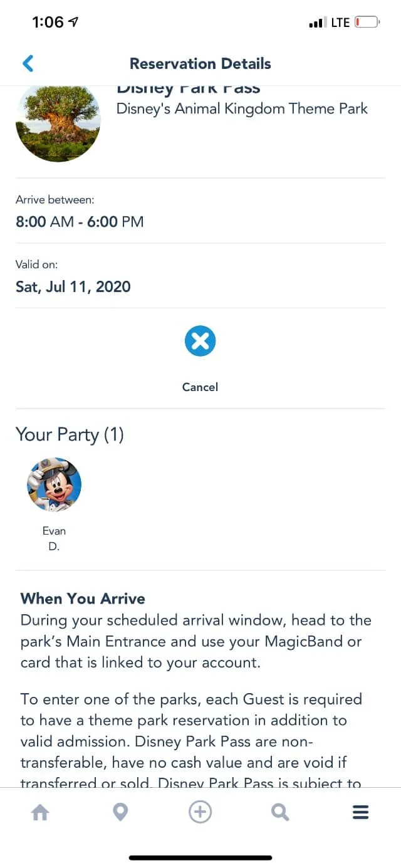Tap the location arrow beside the clock
Screen dimensions: 401x868
pyautogui.click(x=73, y=22)
